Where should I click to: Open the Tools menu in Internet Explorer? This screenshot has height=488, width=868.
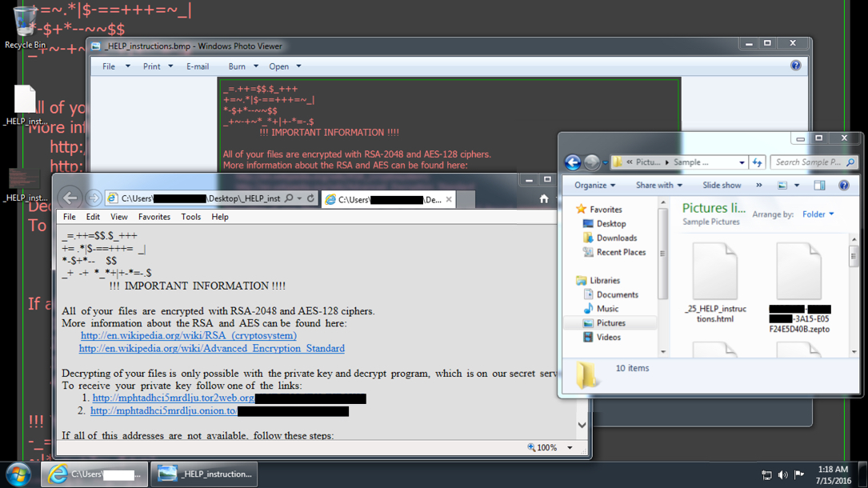pos(190,217)
